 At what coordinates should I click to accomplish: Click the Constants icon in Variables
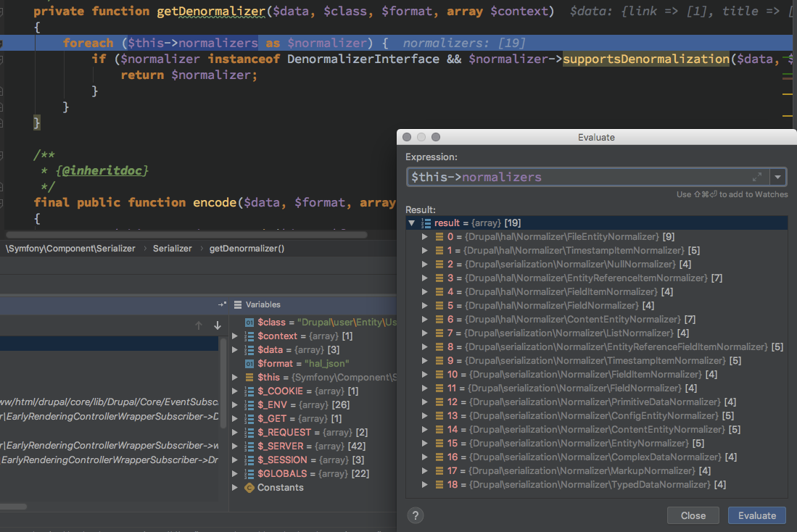click(249, 488)
